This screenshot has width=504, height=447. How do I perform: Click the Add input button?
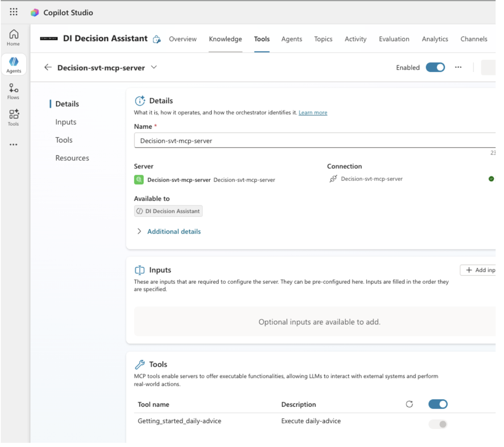click(479, 270)
